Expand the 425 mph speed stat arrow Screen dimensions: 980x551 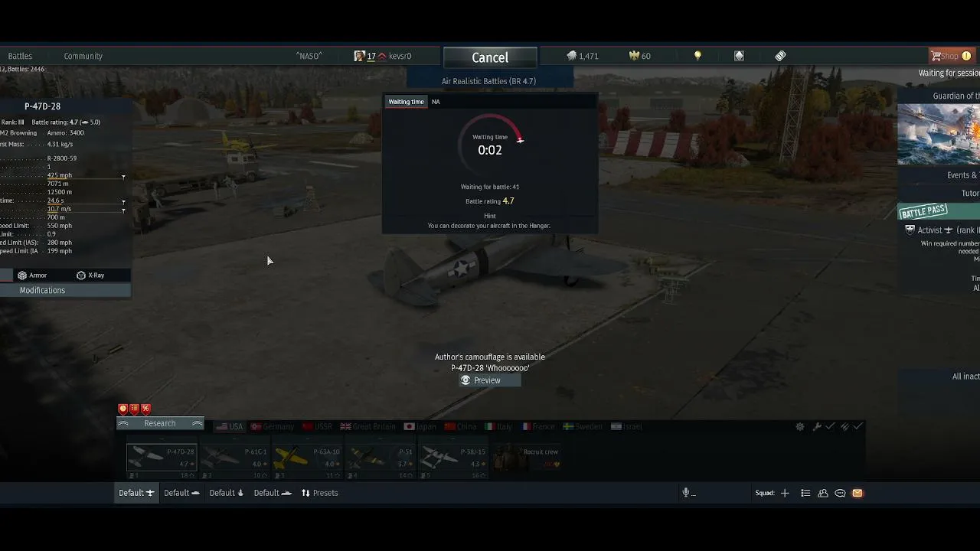(x=123, y=178)
